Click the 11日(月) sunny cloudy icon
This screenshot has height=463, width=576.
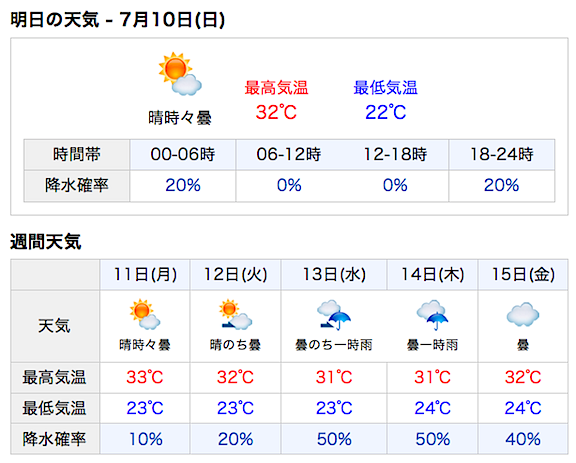click(145, 314)
